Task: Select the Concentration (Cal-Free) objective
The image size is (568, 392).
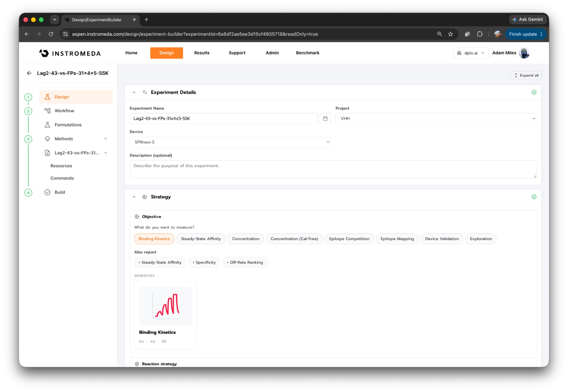Action: click(x=294, y=239)
